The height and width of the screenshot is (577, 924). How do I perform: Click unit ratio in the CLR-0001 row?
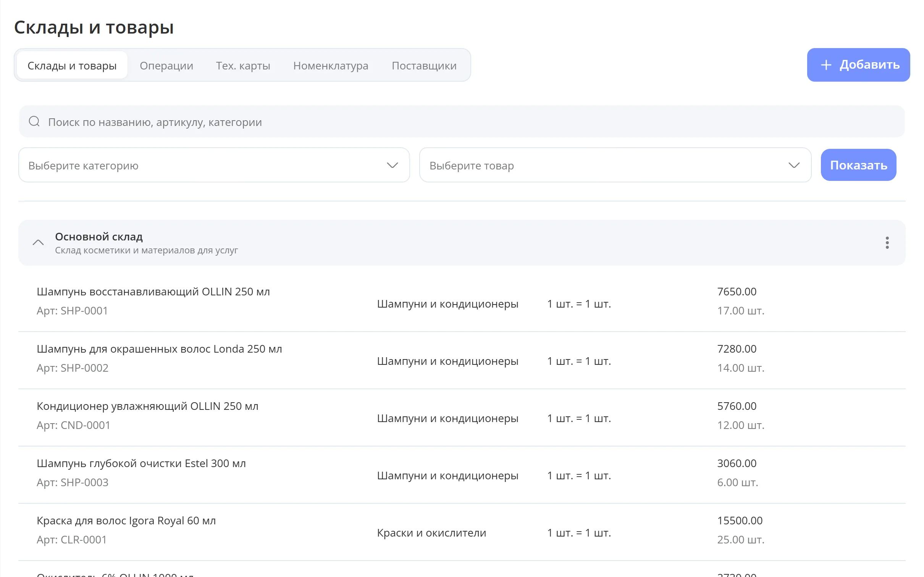[x=579, y=533]
